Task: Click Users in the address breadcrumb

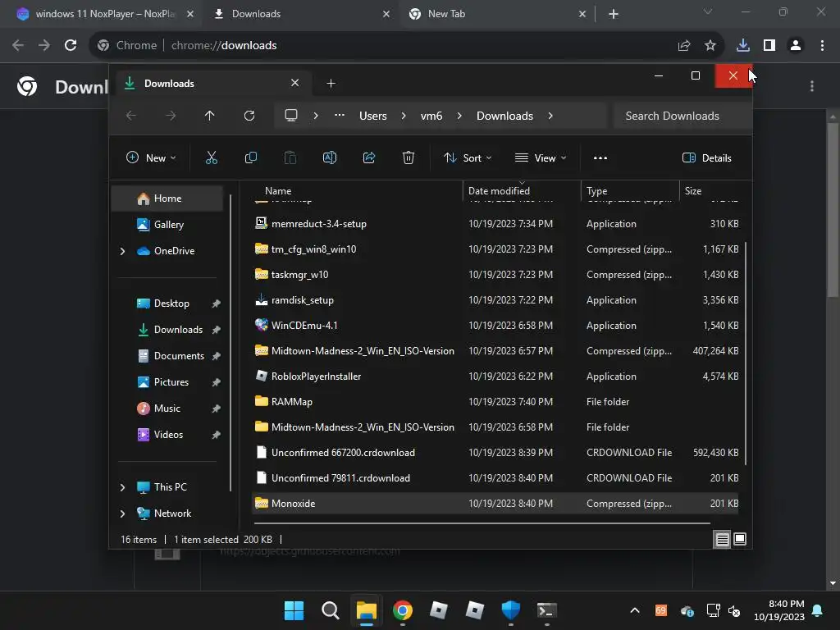Action: [373, 116]
